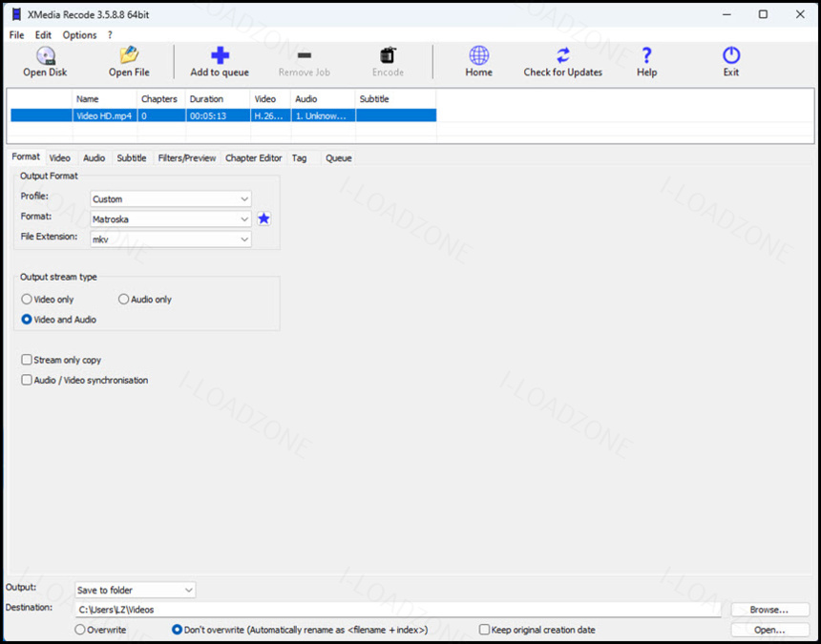The height and width of the screenshot is (644, 821).
Task: Open the Options menu
Action: point(79,35)
